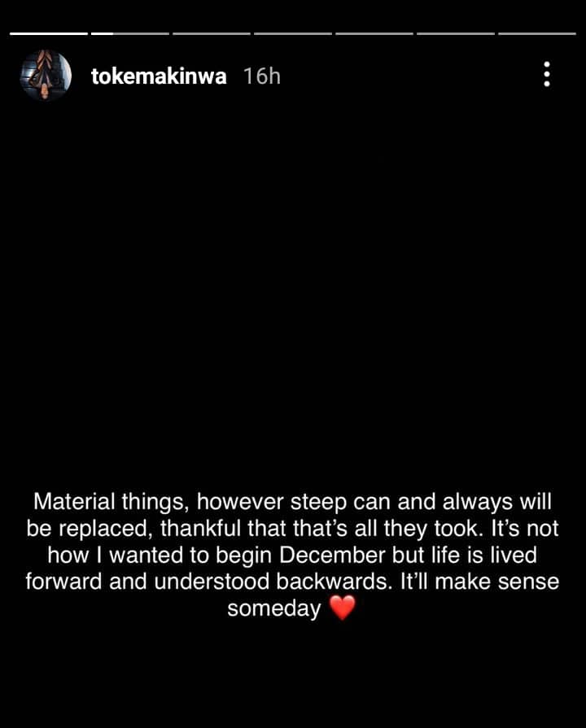
Task: Click the 16h timestamp label
Action: [262, 76]
